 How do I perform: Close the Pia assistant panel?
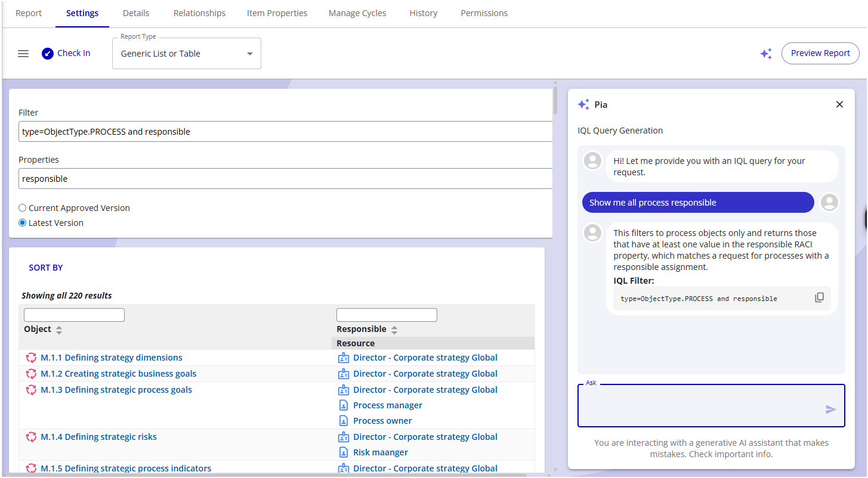point(839,104)
